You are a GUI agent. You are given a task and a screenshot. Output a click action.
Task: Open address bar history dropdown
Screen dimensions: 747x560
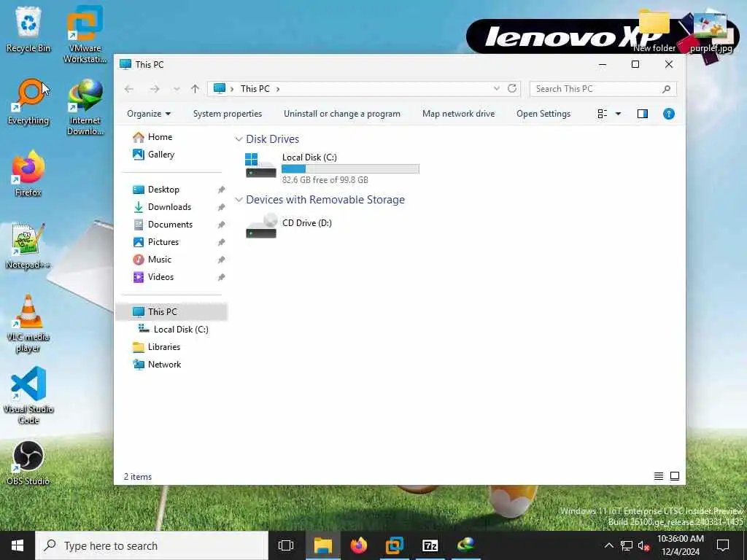tap(496, 88)
